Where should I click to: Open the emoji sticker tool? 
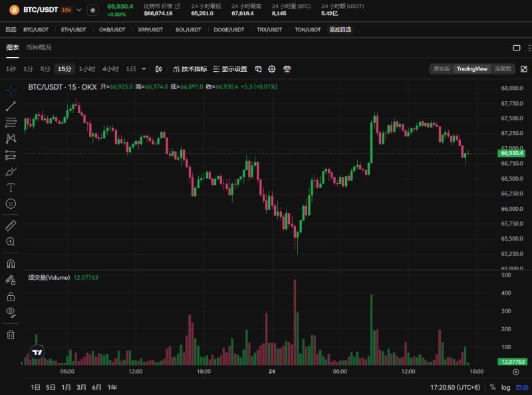tap(11, 203)
